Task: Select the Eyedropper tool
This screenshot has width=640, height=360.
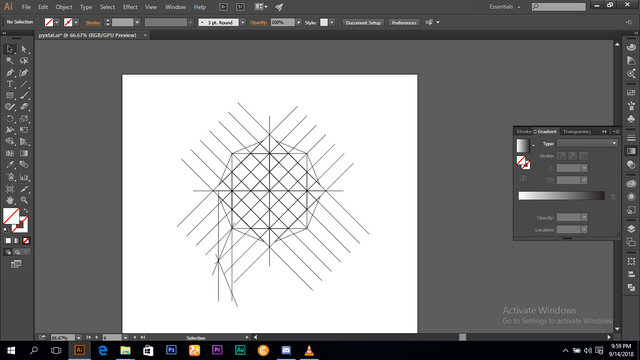Action: [9, 165]
